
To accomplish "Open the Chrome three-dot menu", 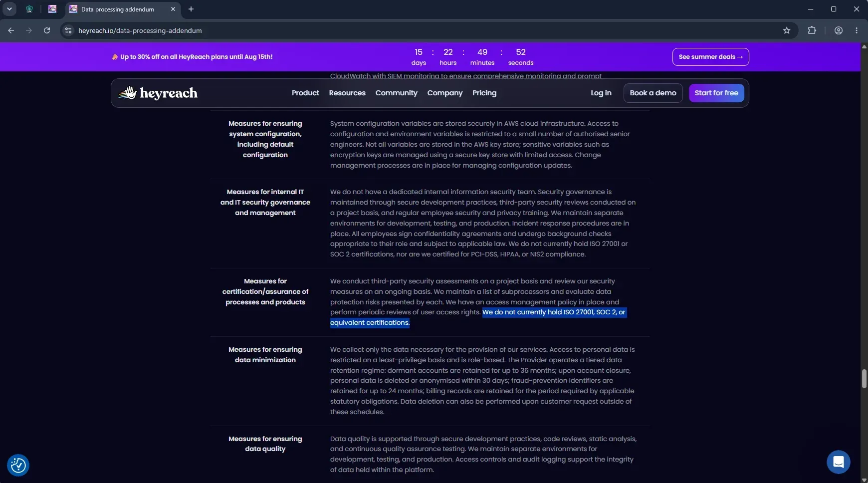I will (857, 30).
